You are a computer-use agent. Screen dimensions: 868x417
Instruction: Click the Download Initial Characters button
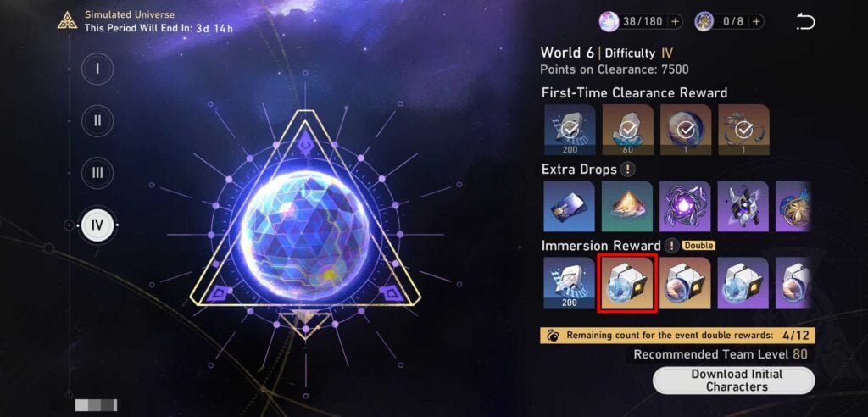pos(733,381)
